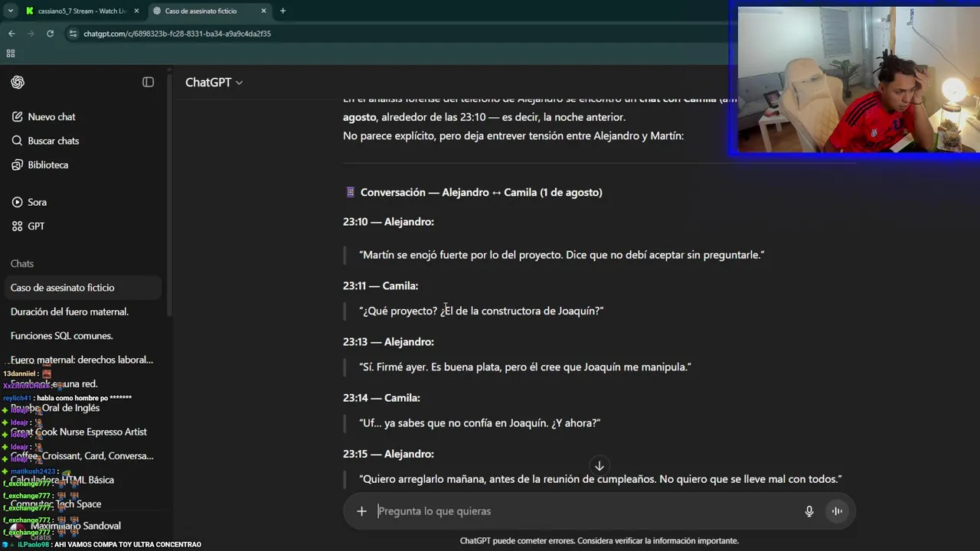
Task: Click the 23:15 — Alejandro timestamp
Action: point(388,454)
